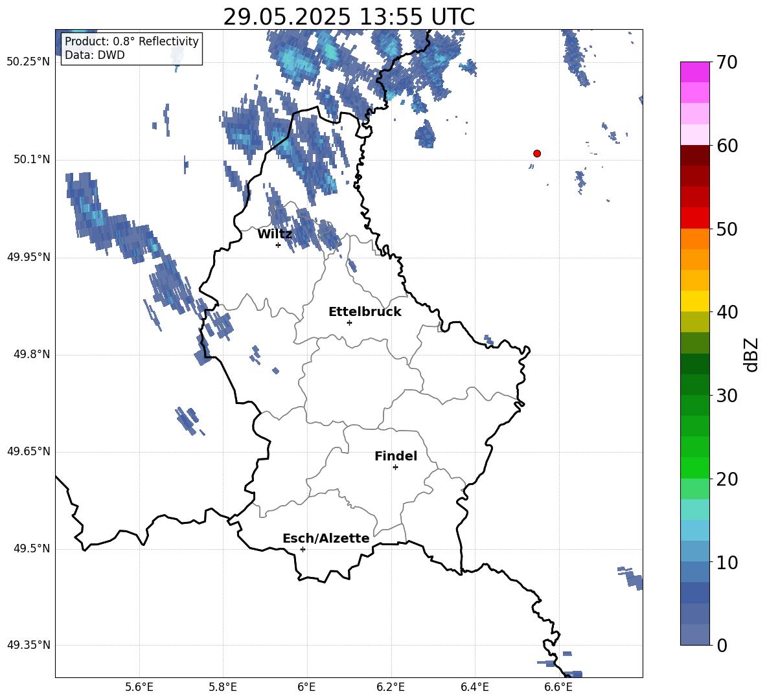Click the colorbar tick label 60
767x700 pixels.
coord(727,146)
